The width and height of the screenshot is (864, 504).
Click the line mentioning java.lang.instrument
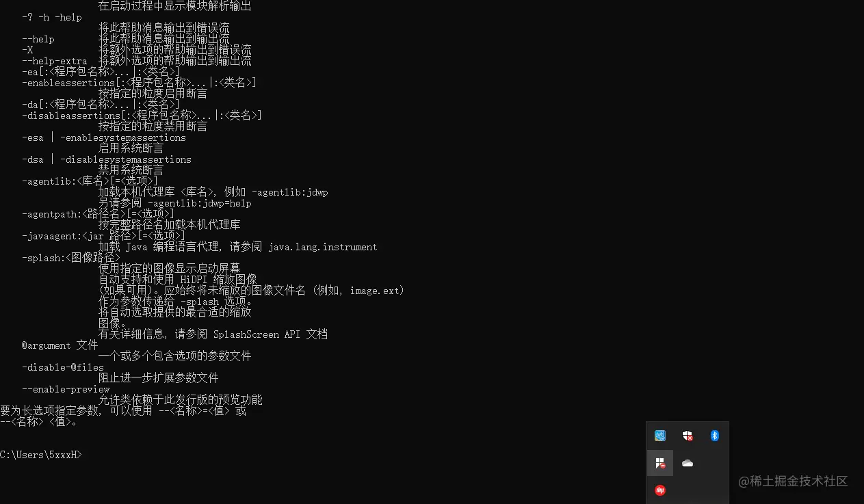click(238, 247)
